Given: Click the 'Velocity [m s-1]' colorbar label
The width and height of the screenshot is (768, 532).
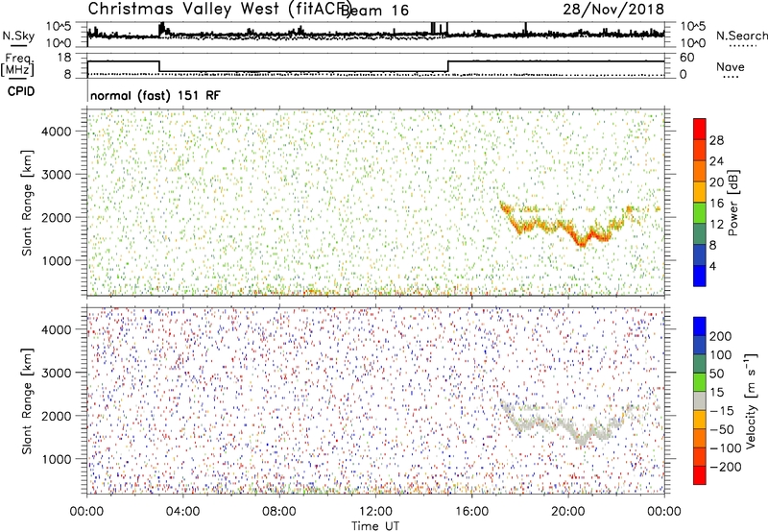Looking at the screenshot, I should click(x=751, y=400).
